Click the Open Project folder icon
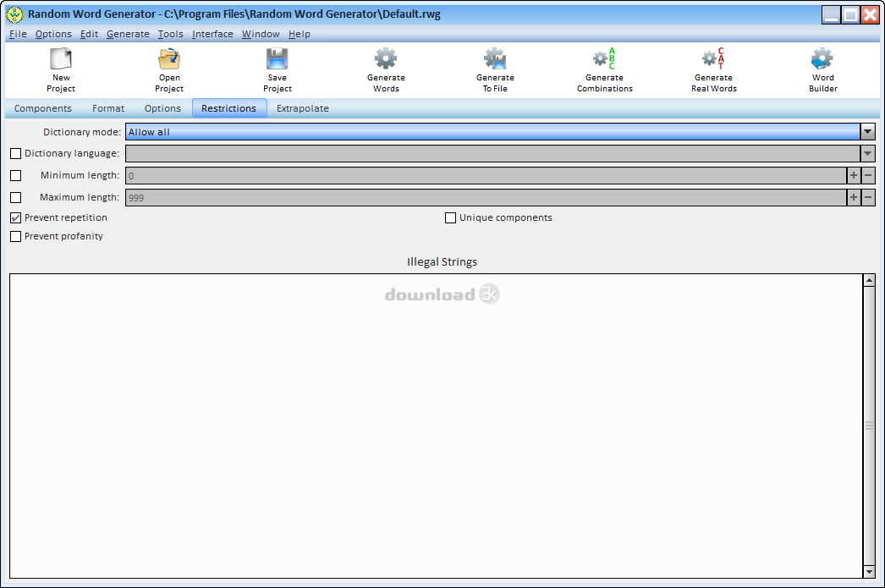Screen dimensions: 885x588 coord(168,58)
